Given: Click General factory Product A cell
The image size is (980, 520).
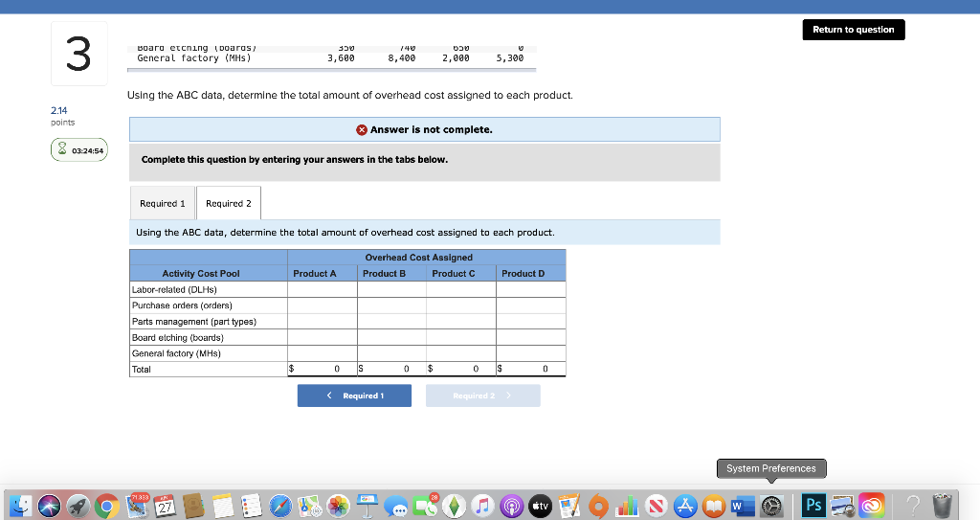Looking at the screenshot, I should pos(323,353).
